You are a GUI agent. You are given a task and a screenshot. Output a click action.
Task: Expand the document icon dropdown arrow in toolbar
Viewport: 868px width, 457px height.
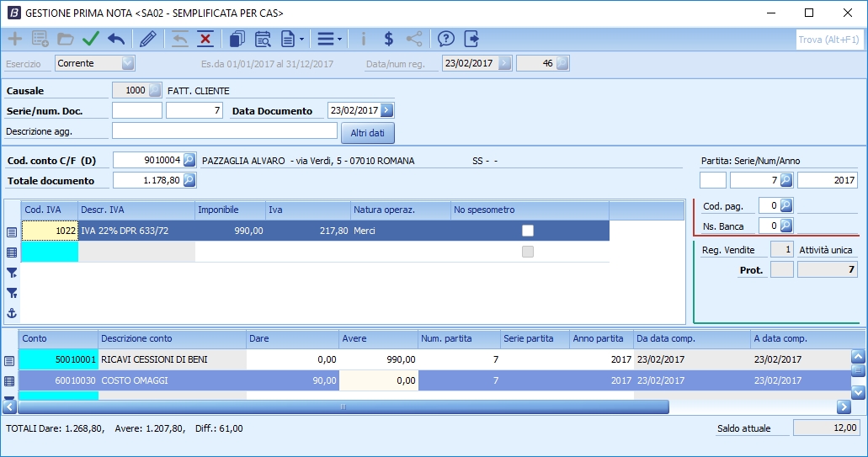click(x=301, y=39)
